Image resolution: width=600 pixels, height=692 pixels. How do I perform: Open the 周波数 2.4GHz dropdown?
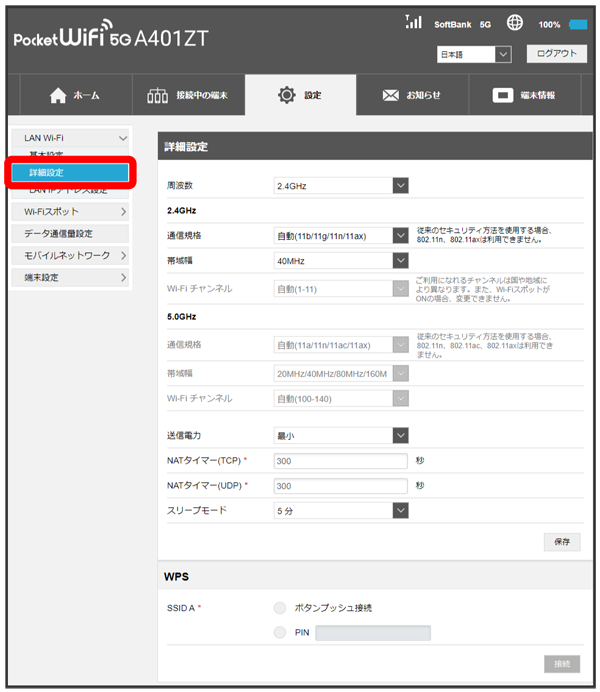tap(341, 185)
